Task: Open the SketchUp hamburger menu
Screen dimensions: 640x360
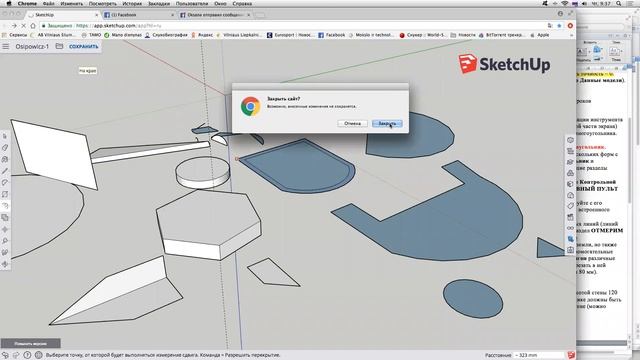Action: coord(6,47)
